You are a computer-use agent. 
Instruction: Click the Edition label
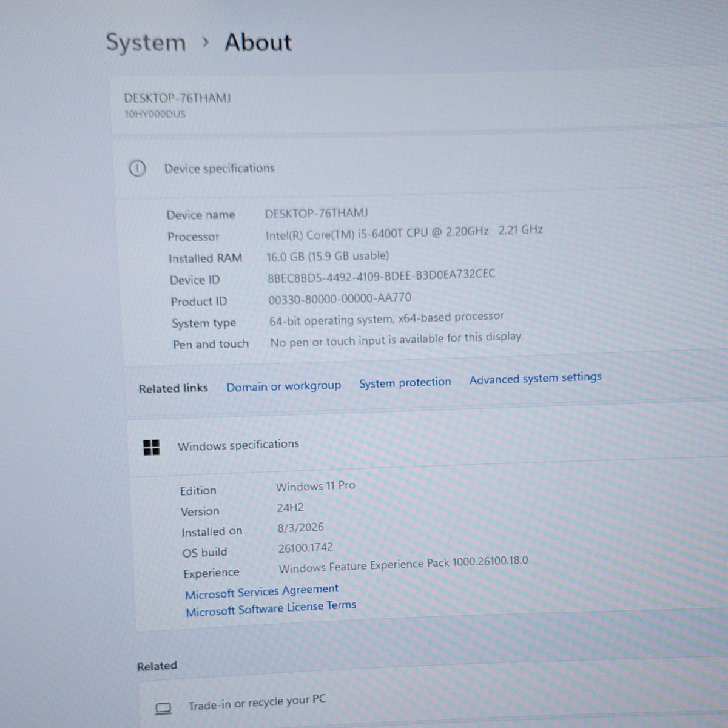coord(198,491)
